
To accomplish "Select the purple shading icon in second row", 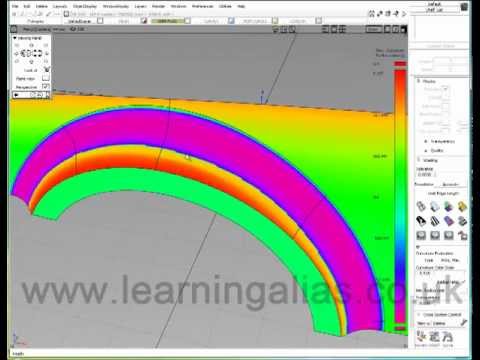I will 449,221.
